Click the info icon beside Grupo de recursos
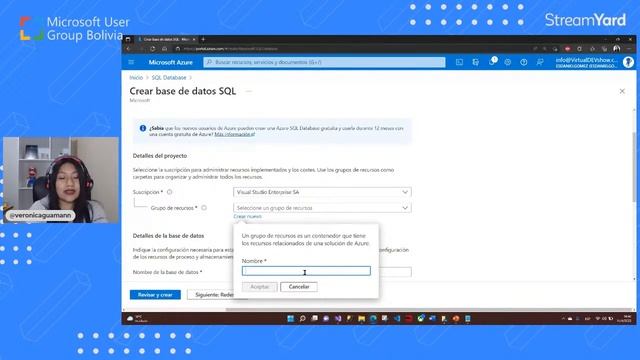Screen dimensions: 640x360 204,208
